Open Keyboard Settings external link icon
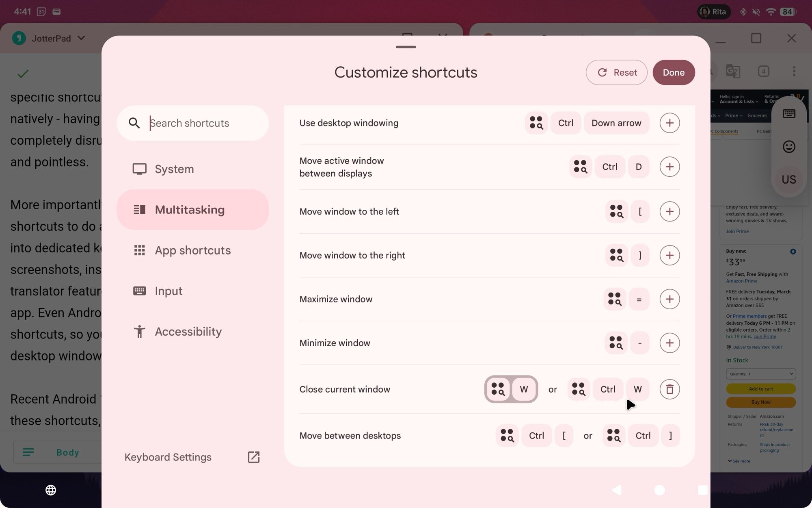 (253, 457)
